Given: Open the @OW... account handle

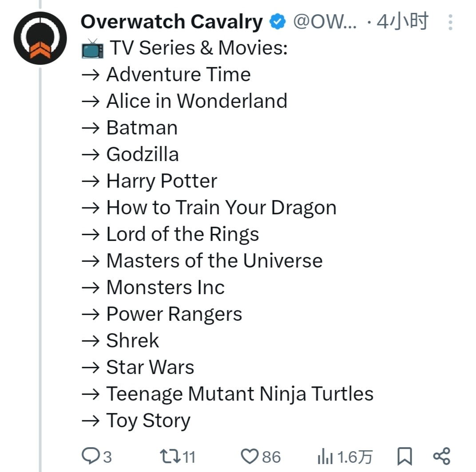Looking at the screenshot, I should point(325,22).
